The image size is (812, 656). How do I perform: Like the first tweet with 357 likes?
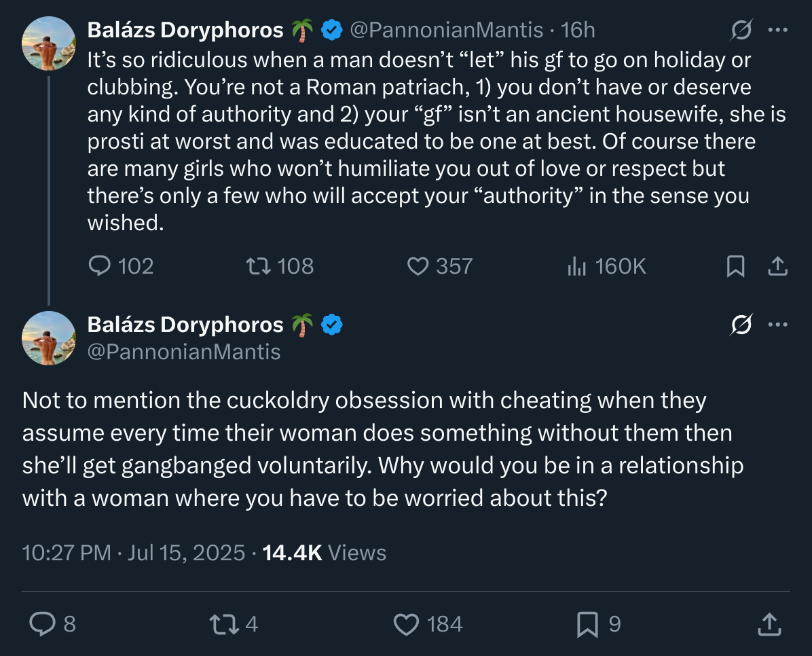point(417,266)
